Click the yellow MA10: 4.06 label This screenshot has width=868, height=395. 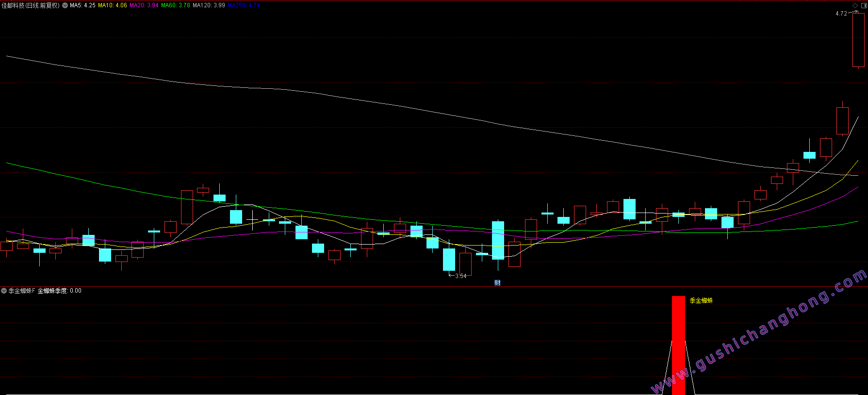click(x=113, y=5)
